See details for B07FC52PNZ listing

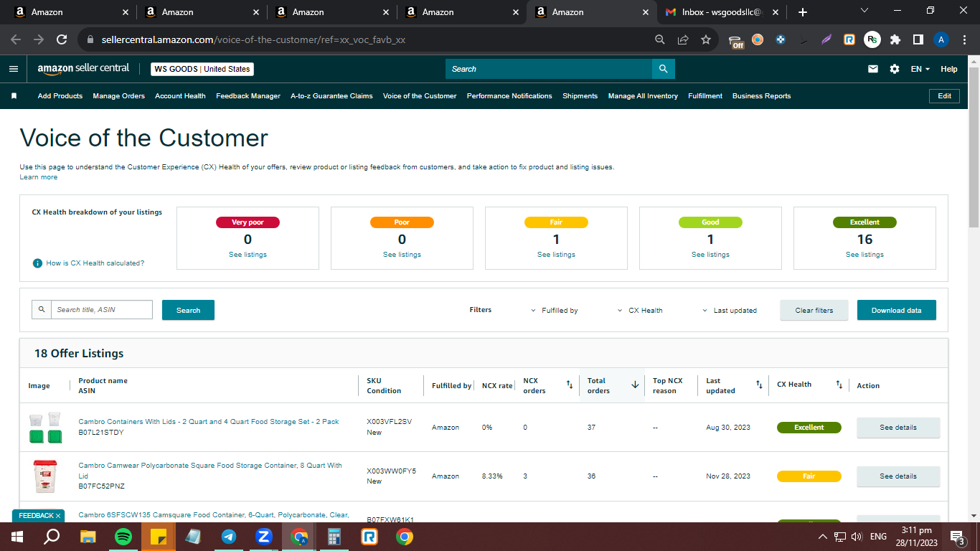(x=898, y=476)
